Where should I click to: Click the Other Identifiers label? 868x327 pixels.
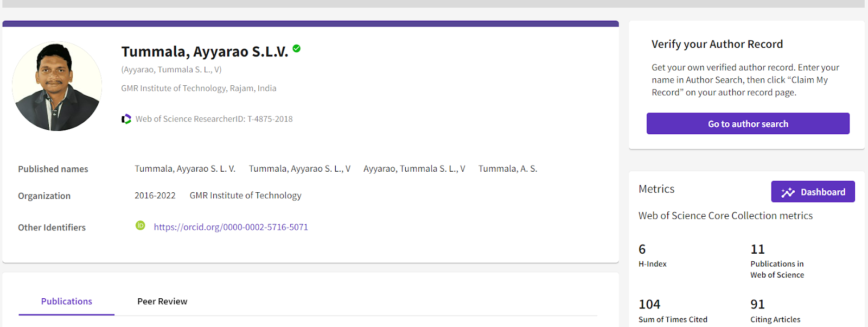coord(52,228)
